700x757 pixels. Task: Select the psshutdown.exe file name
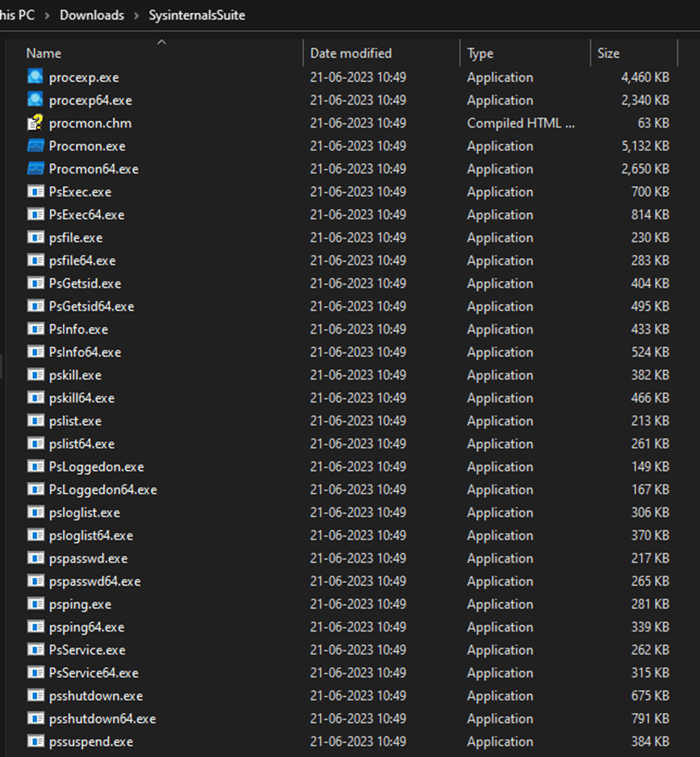[x=96, y=696]
